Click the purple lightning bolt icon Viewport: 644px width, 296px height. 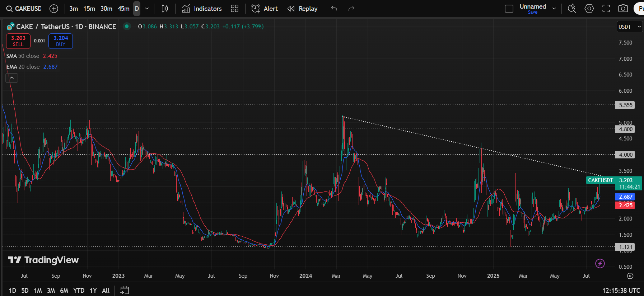[600, 263]
